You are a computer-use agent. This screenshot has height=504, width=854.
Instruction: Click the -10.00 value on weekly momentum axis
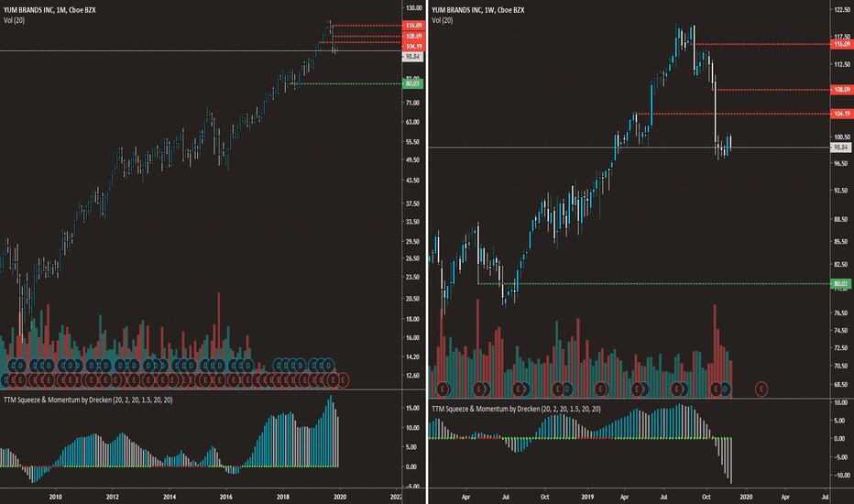(842, 476)
